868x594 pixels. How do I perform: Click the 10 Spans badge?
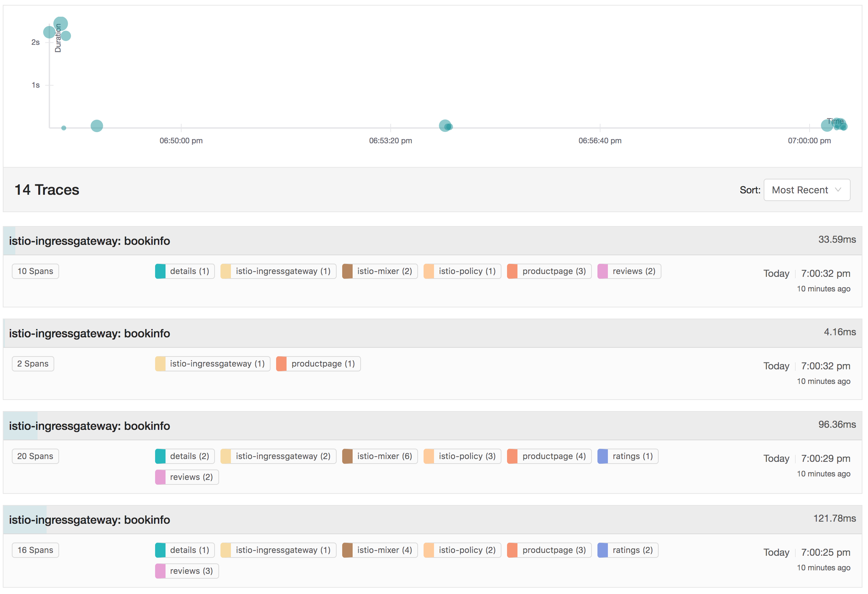coord(35,271)
